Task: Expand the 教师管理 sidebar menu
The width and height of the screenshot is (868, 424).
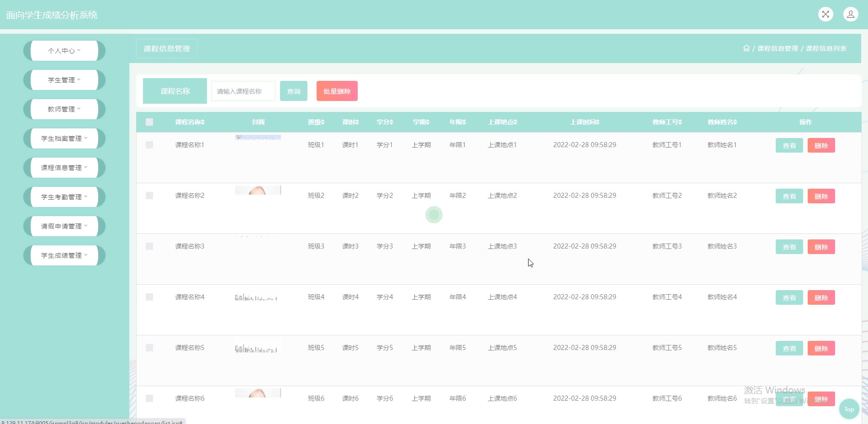Action: (x=64, y=109)
